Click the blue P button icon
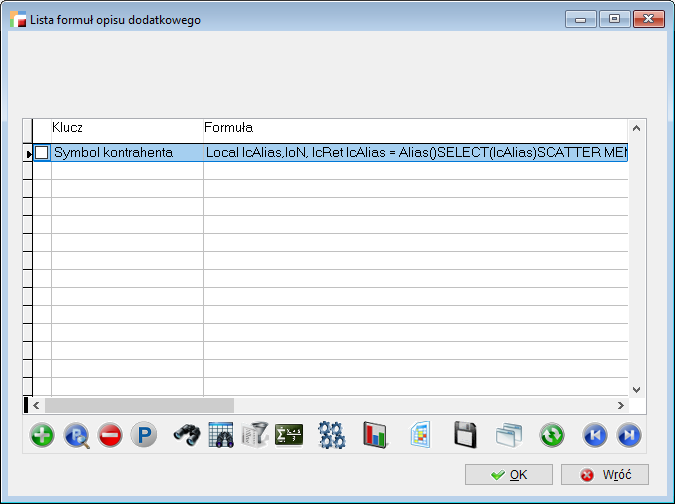Screen dimensions: 675x504 coord(144,435)
